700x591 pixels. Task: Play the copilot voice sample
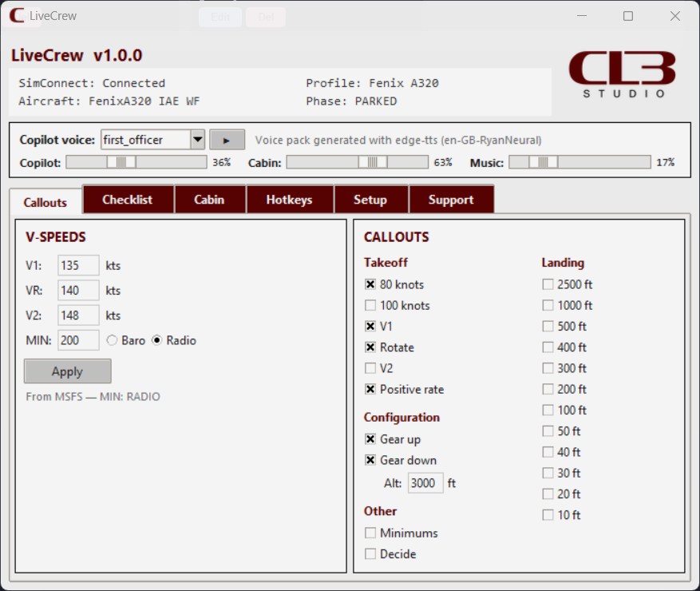[x=227, y=139]
